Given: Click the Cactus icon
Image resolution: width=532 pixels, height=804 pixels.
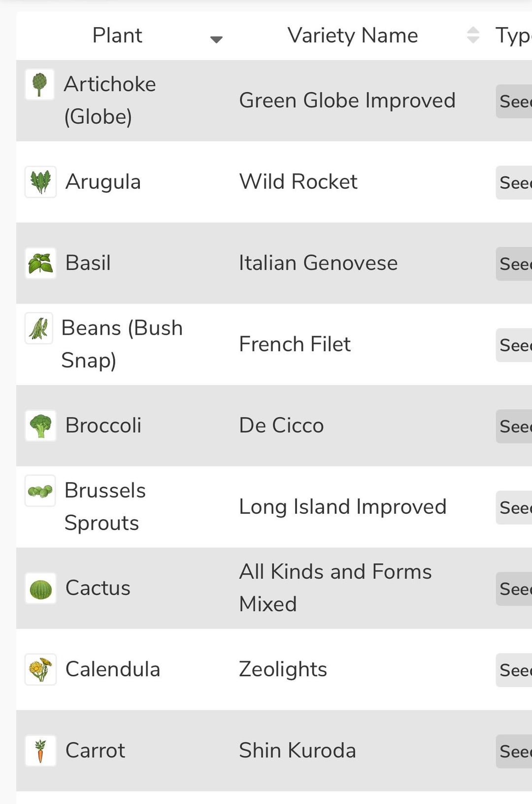Looking at the screenshot, I should pyautogui.click(x=41, y=589).
